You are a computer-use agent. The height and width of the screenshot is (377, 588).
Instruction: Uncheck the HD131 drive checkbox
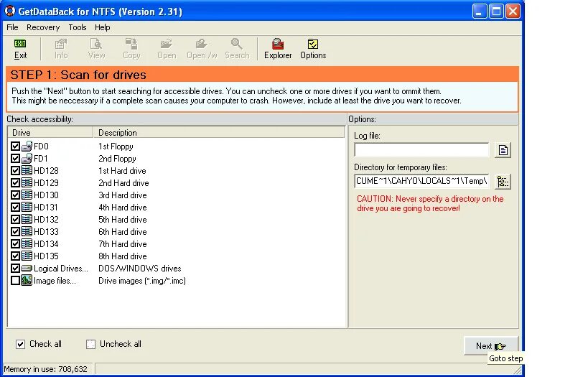tap(15, 207)
